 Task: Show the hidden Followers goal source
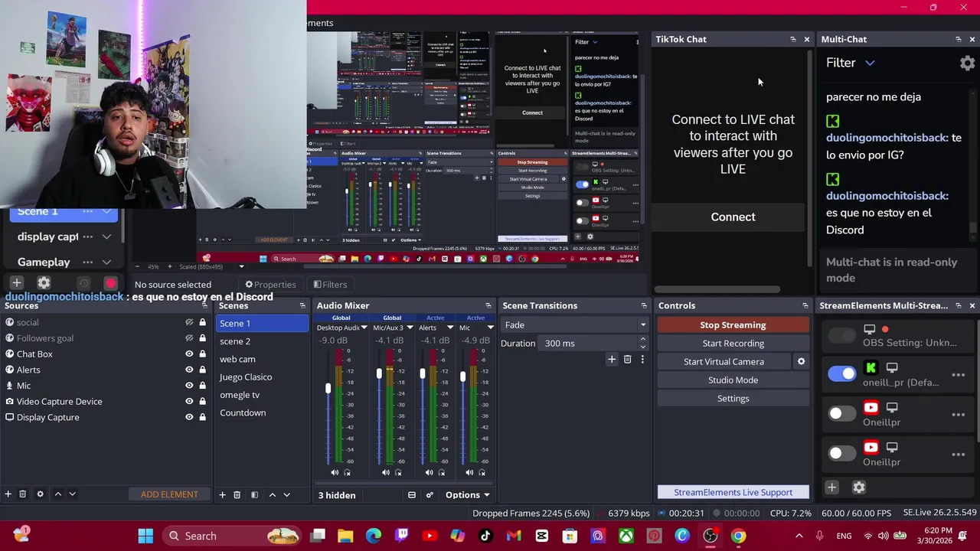click(189, 338)
